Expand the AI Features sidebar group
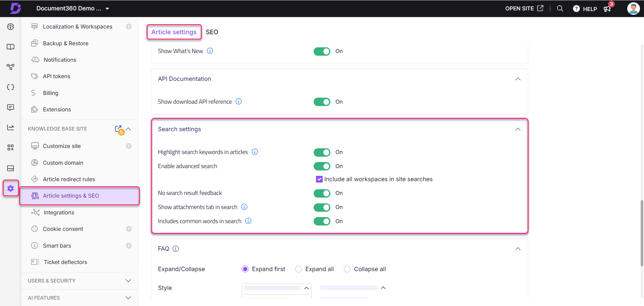The width and height of the screenshot is (644, 306). pos(128,298)
